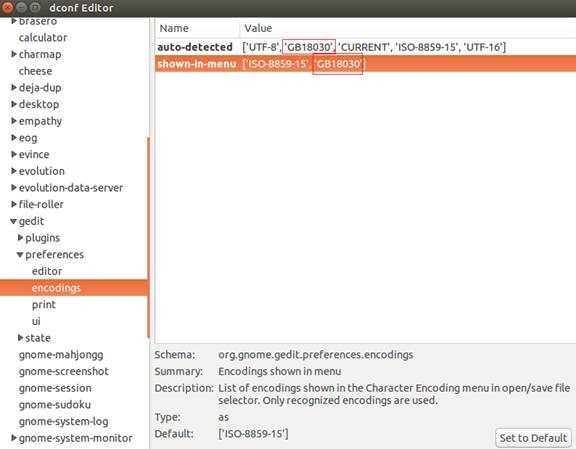Select the plugins label in tree
The width and height of the screenshot is (576, 449).
43,238
